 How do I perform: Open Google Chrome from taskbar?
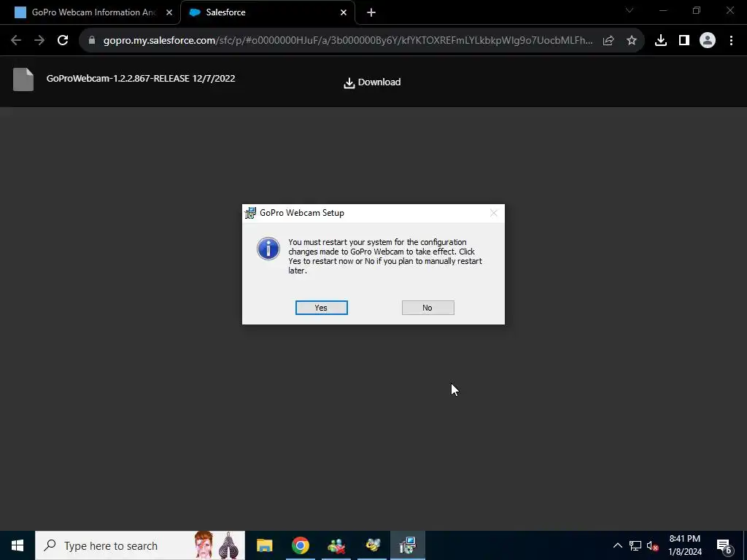(301, 545)
